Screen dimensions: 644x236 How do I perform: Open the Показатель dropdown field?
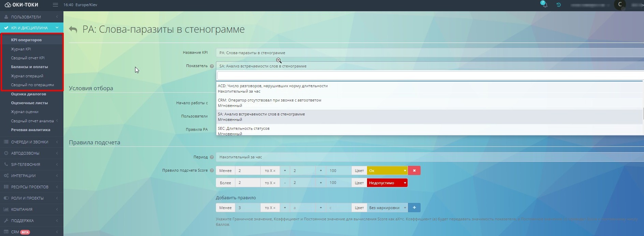point(430,66)
